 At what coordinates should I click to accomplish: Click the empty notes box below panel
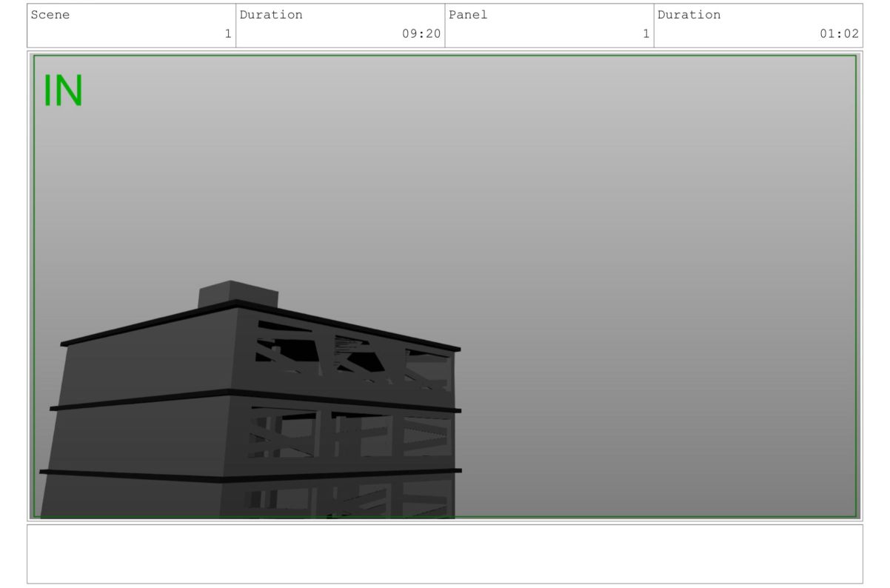tap(445, 554)
